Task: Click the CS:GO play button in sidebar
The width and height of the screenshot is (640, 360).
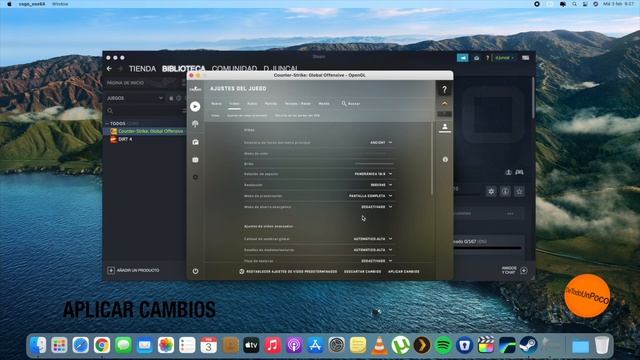Action: [195, 107]
